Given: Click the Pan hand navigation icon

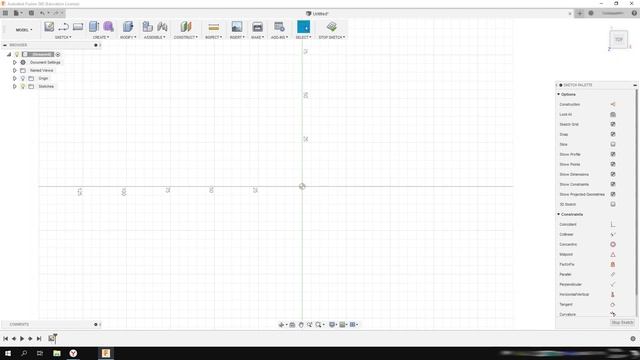Looking at the screenshot, I should coord(301,325).
